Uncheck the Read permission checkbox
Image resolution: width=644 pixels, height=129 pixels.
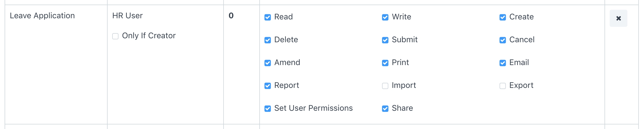point(268,17)
